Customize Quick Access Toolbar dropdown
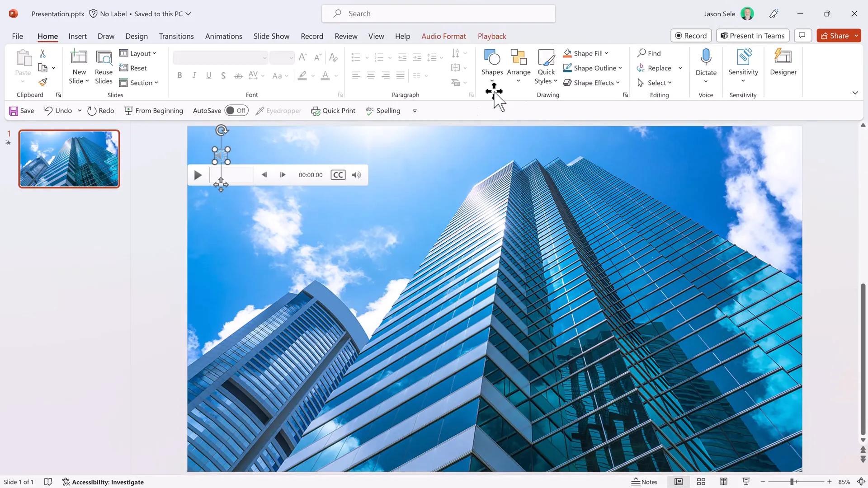Viewport: 868px width, 488px height. click(x=415, y=111)
